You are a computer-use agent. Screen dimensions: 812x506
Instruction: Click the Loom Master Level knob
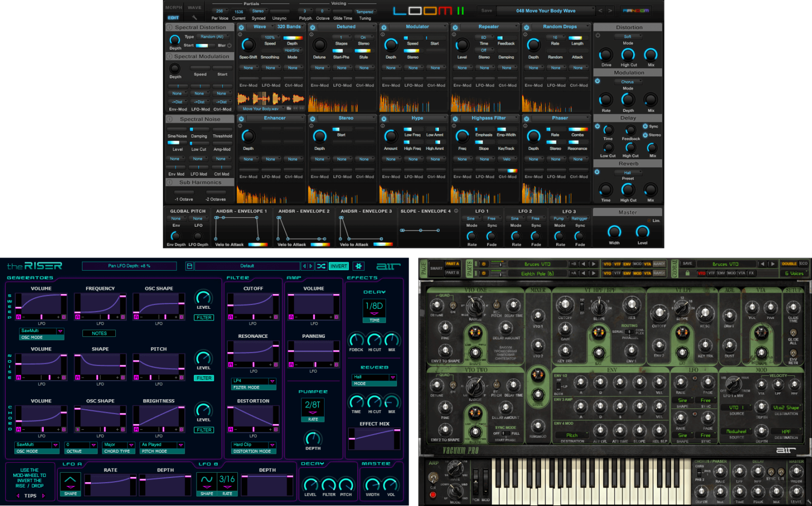pyautogui.click(x=642, y=232)
